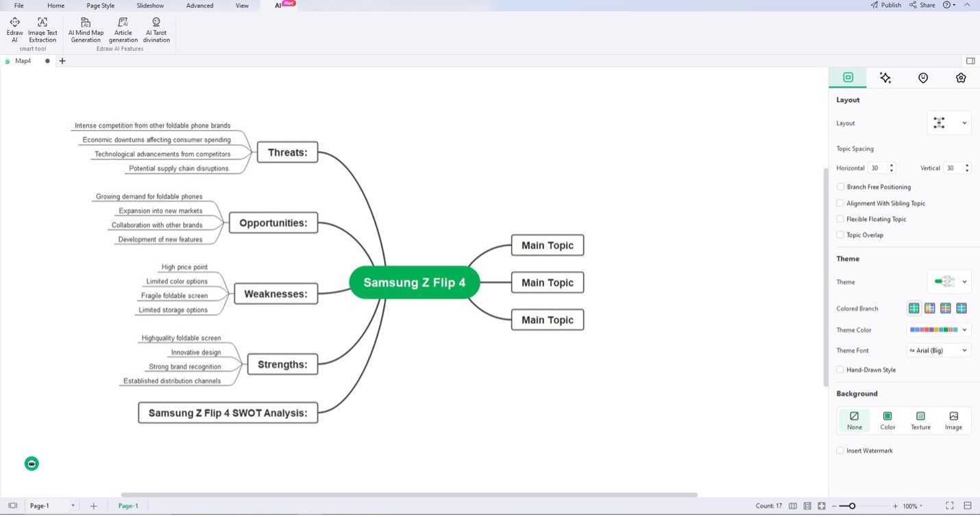The width and height of the screenshot is (980, 517).
Task: Start AI Mind Map Generation
Action: click(86, 29)
